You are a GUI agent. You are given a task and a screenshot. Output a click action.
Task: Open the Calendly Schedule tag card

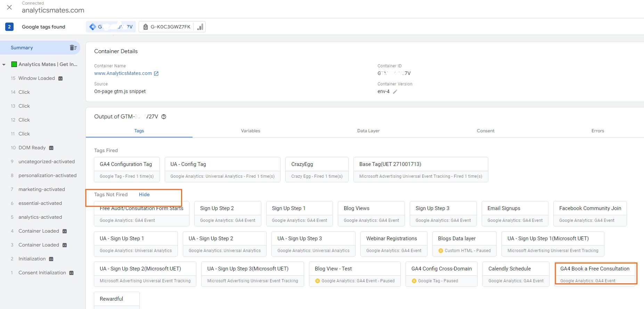click(x=516, y=274)
